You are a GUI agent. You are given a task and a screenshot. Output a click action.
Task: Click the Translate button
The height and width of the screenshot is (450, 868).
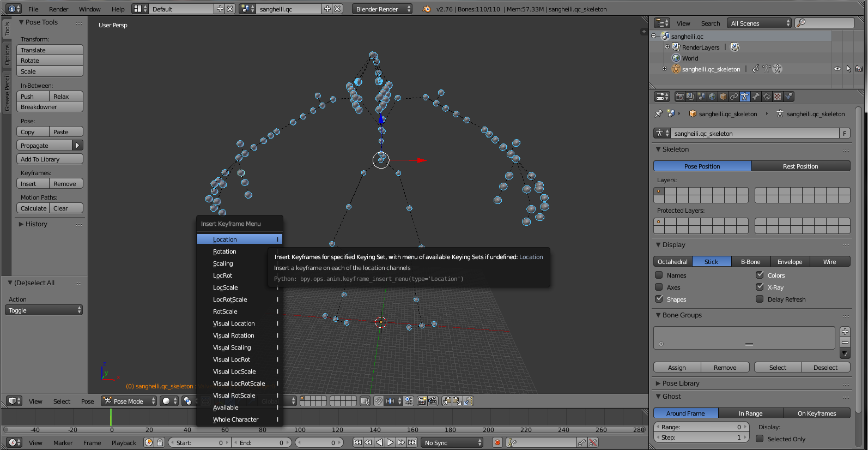pyautogui.click(x=50, y=50)
